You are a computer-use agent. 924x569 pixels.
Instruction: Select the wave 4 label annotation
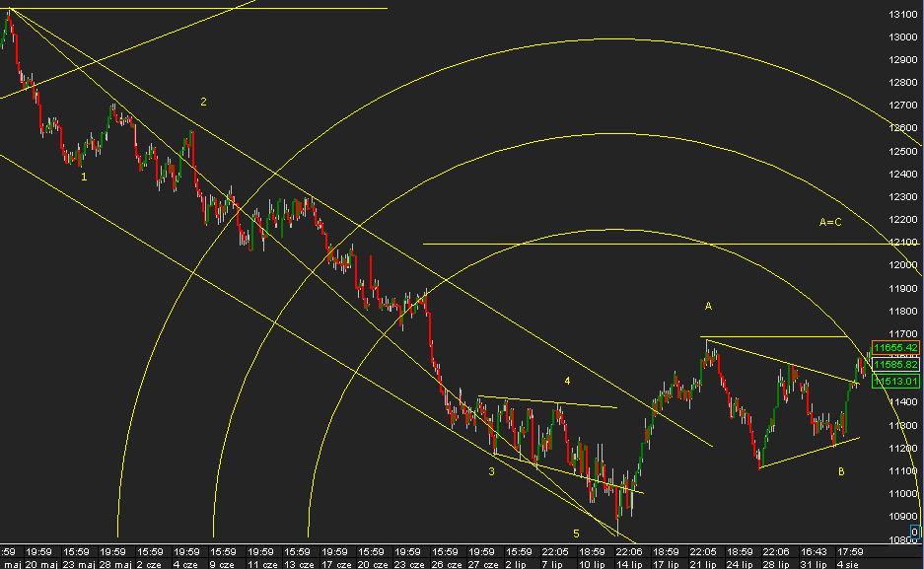coord(567,381)
